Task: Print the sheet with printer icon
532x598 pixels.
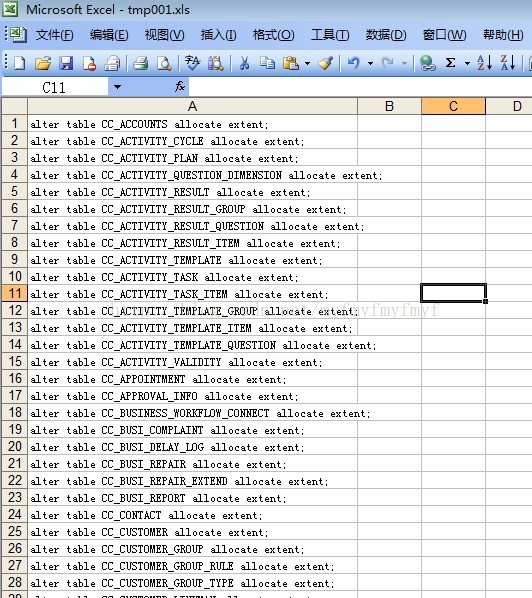Action: pos(141,63)
